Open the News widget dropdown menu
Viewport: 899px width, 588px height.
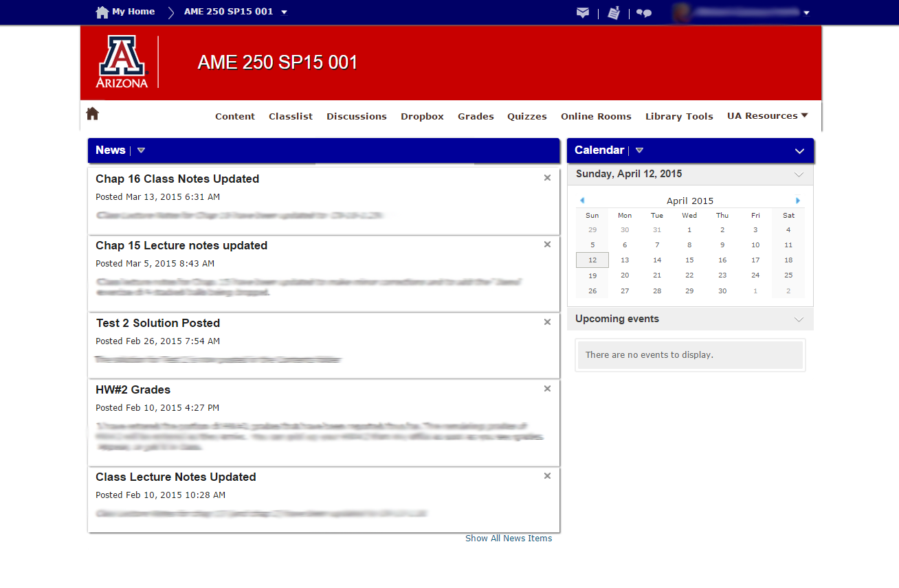(141, 150)
